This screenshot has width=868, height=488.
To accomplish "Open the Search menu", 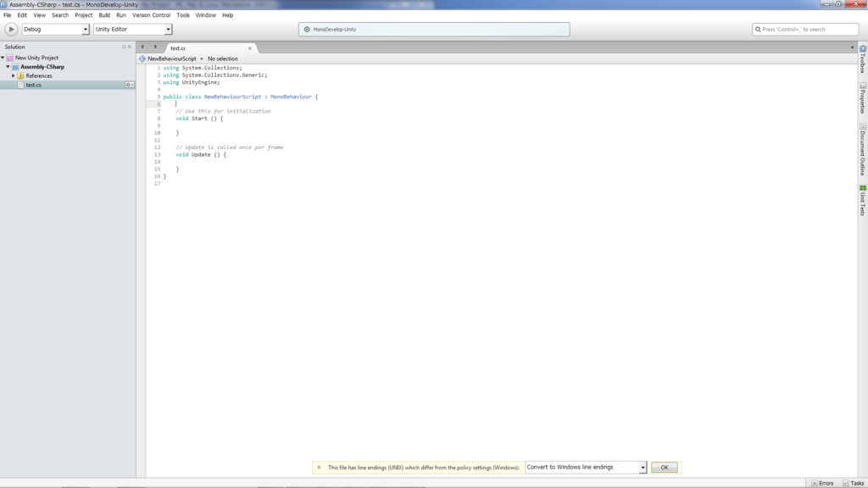I will click(60, 15).
